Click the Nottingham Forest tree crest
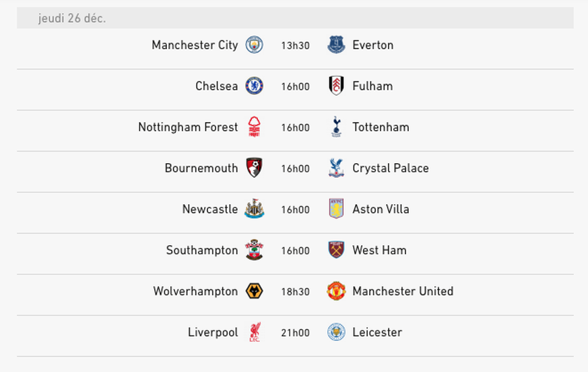Screen dimensions: 588x372 254,127
